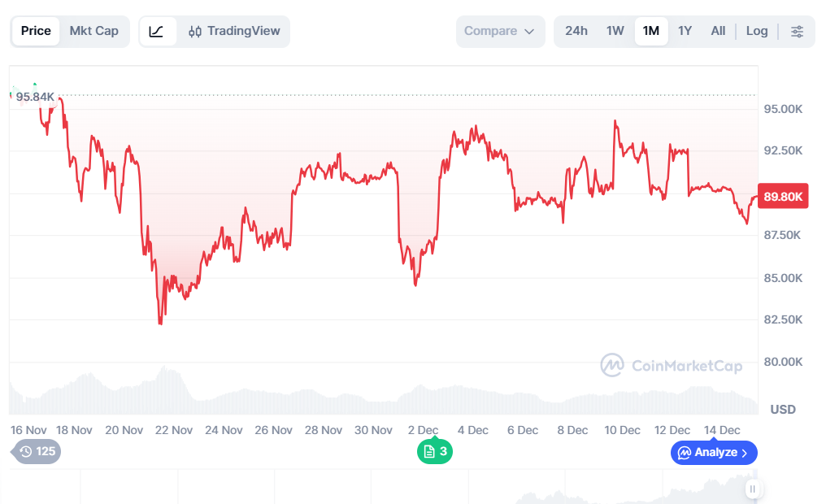Select the All time range tab
Image resolution: width=826 pixels, height=504 pixels.
click(x=718, y=31)
